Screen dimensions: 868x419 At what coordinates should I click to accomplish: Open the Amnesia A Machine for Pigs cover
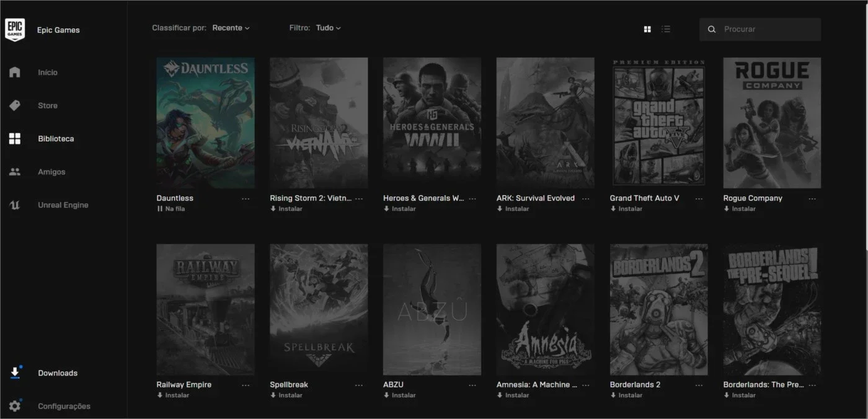coord(546,309)
